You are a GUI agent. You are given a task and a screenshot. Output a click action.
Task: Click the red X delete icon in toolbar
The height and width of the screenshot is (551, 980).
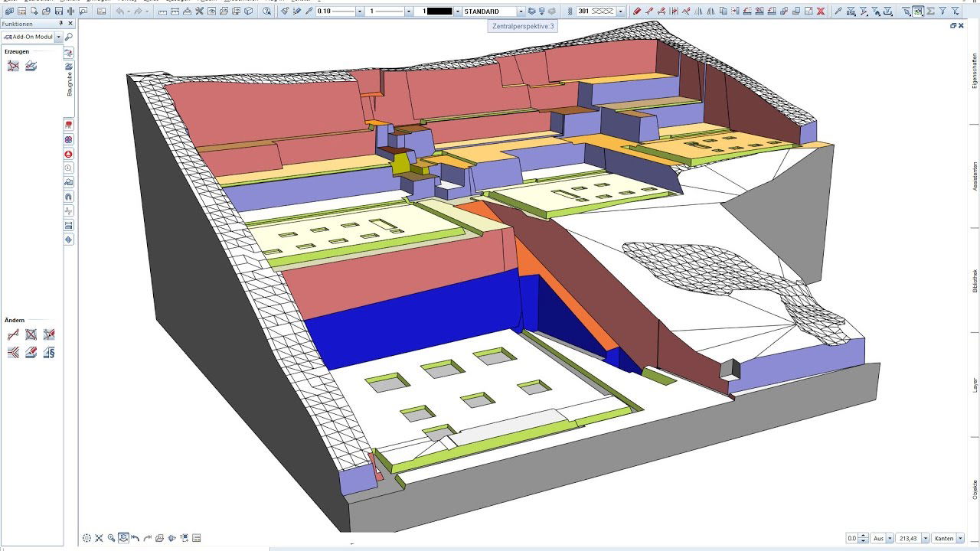(821, 11)
